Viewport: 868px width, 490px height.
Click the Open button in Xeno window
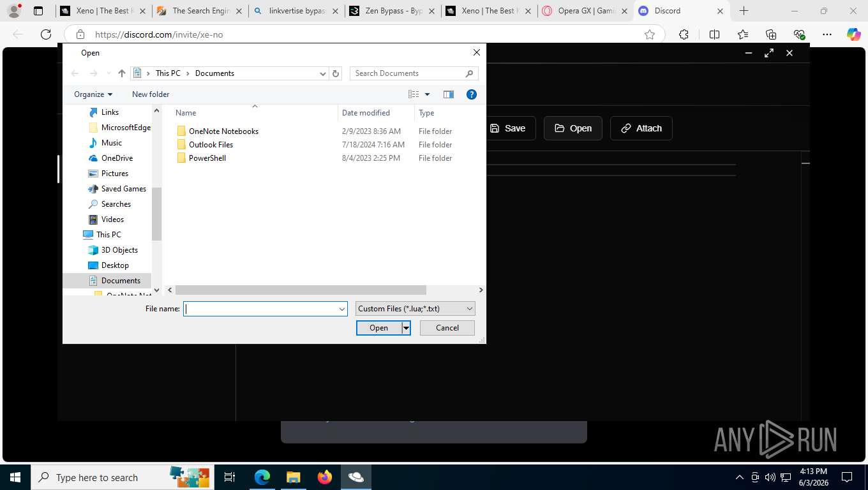[573, 128]
